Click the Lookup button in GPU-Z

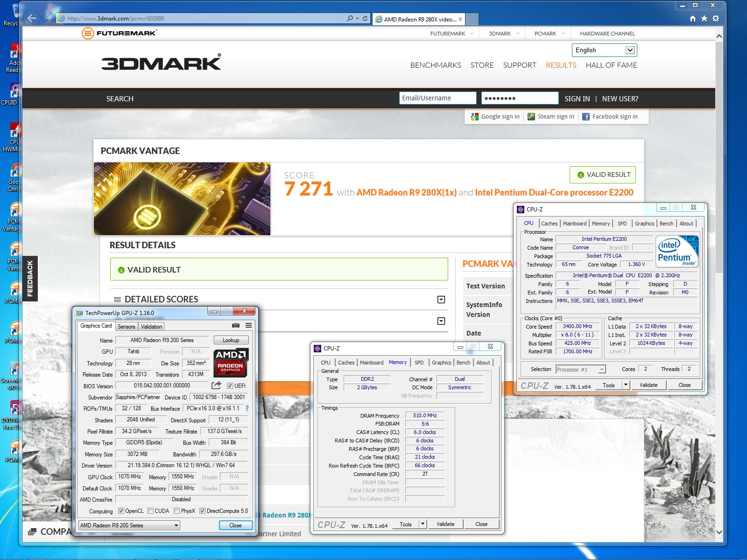click(x=231, y=340)
